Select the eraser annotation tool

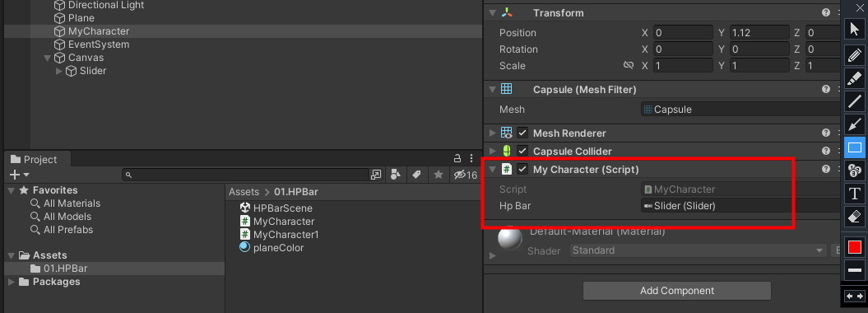tap(855, 216)
